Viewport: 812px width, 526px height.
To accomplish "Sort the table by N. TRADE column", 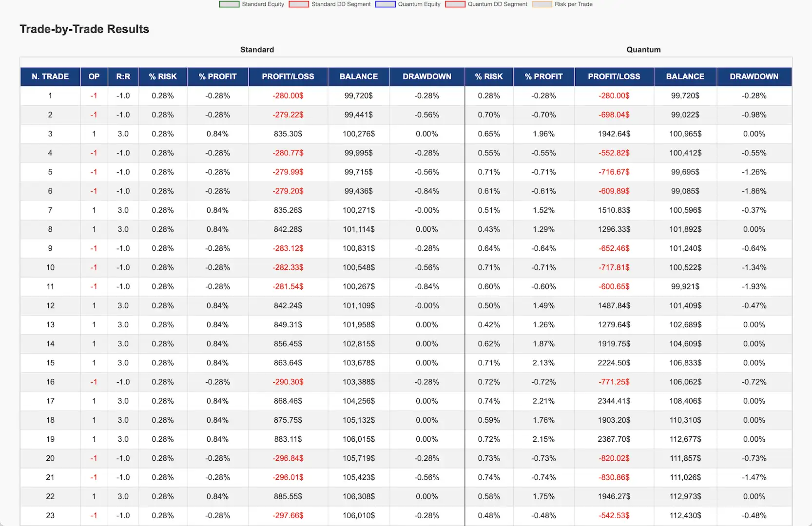I will point(50,76).
